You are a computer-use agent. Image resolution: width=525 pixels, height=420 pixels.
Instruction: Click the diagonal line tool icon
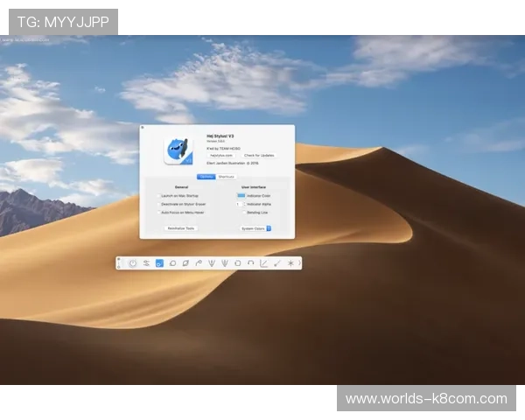pyautogui.click(x=277, y=262)
